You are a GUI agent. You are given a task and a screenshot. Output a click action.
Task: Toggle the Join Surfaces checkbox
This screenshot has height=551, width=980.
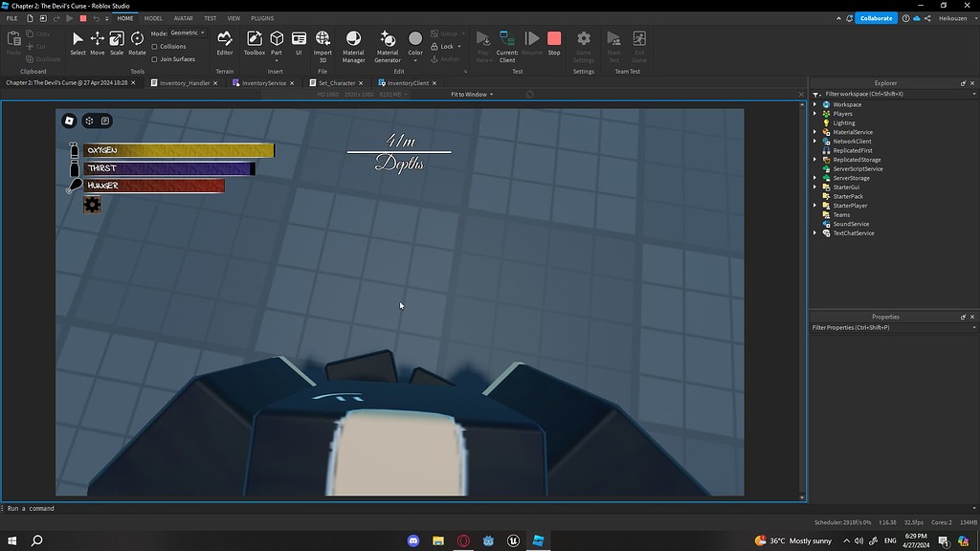[155, 59]
